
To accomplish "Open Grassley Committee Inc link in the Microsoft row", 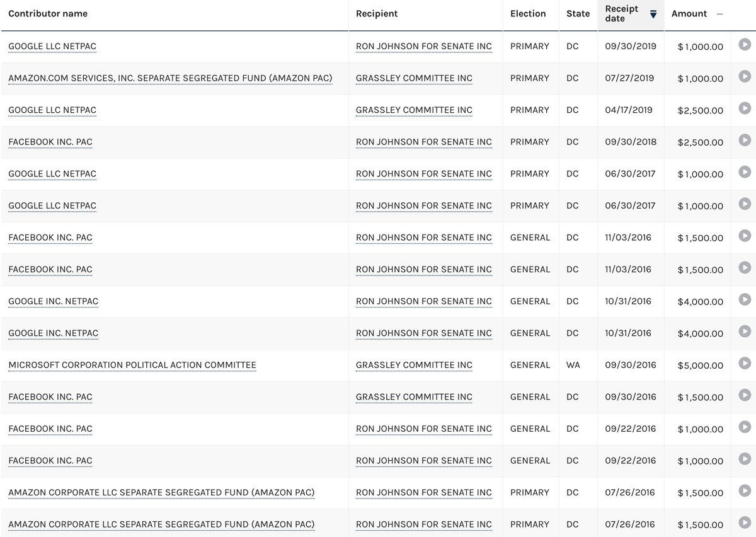I will pyautogui.click(x=414, y=365).
